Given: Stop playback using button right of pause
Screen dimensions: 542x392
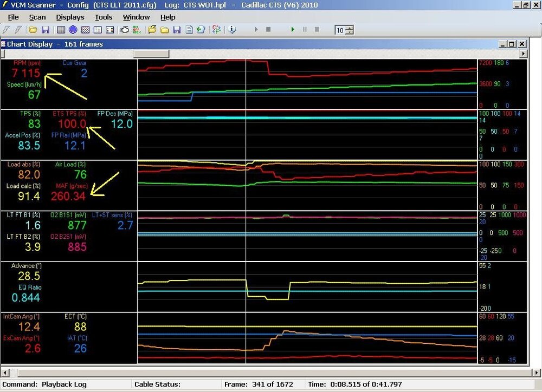Looking at the screenshot, I should 317,30.
